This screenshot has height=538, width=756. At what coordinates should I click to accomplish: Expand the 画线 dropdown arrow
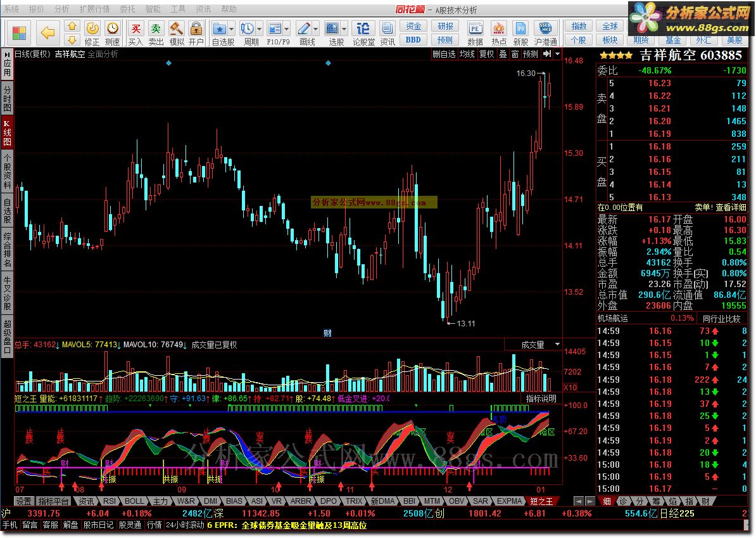coord(315,29)
